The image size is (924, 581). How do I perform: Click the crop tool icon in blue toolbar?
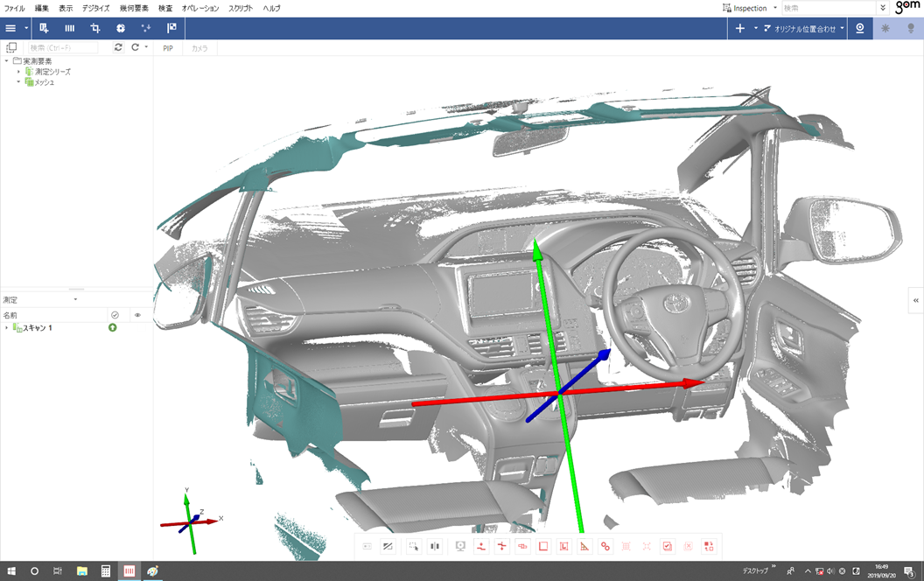(95, 28)
